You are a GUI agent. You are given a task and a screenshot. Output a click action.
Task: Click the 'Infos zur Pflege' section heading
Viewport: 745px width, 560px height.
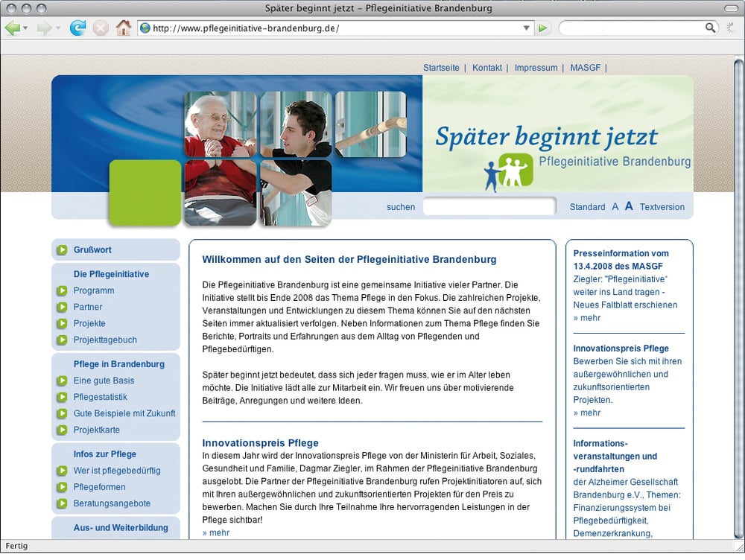tap(104, 454)
